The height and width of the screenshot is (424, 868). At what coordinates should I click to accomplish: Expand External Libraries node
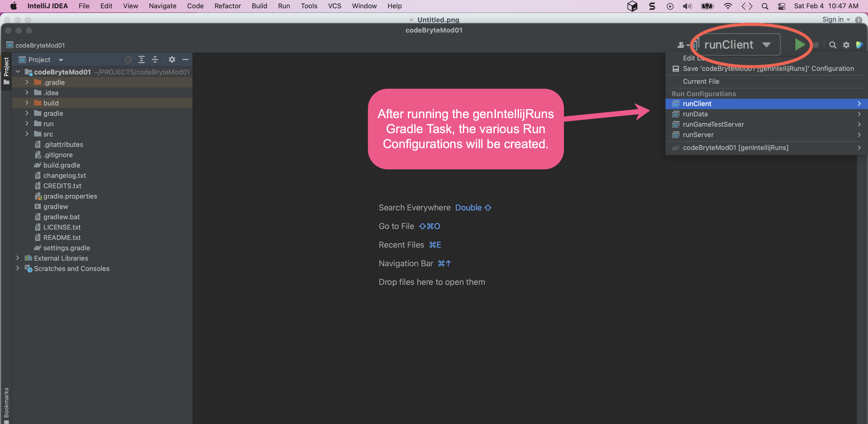(x=18, y=258)
